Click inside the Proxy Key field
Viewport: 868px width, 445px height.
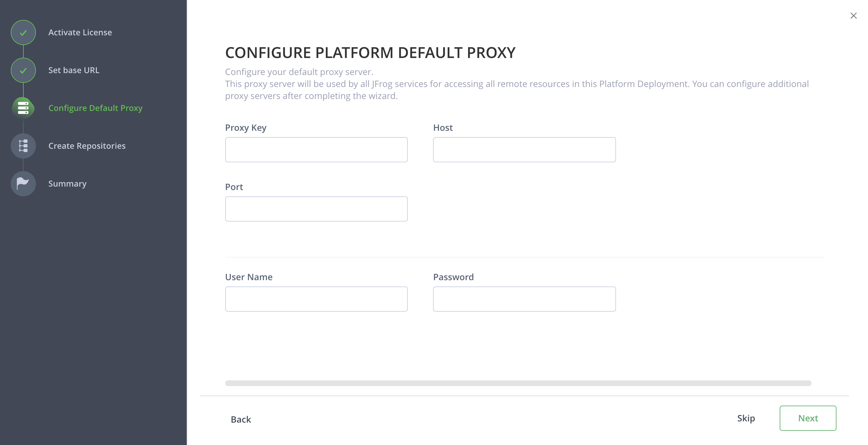pyautogui.click(x=316, y=149)
